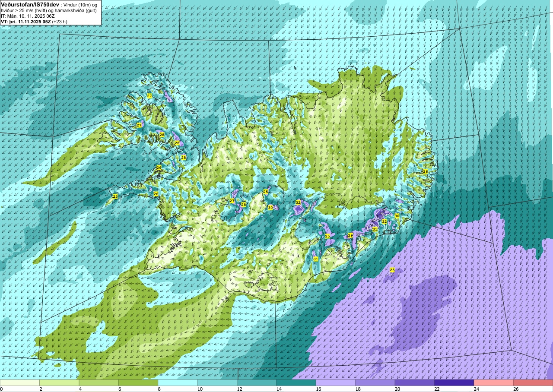The image size is (553, 392).
Task: Click the medium purple 18–20 legend swatch
Action: pyautogui.click(x=375, y=383)
